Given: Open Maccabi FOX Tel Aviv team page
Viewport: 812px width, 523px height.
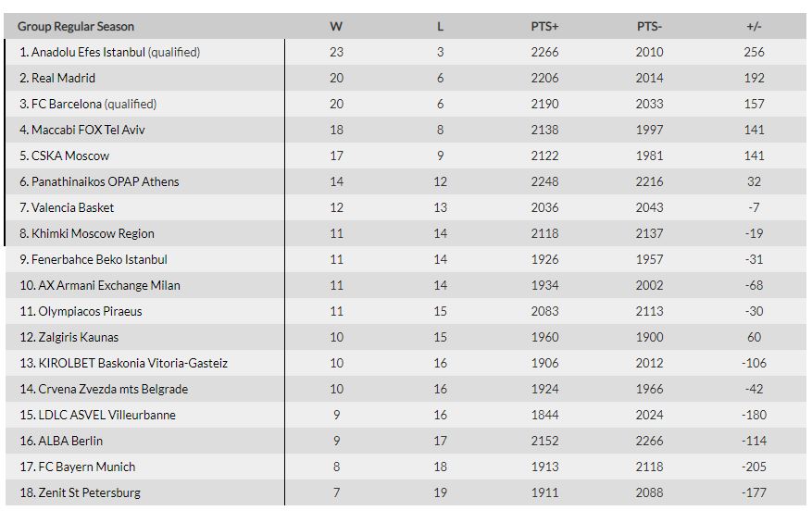Looking at the screenshot, I should pyautogui.click(x=88, y=131).
